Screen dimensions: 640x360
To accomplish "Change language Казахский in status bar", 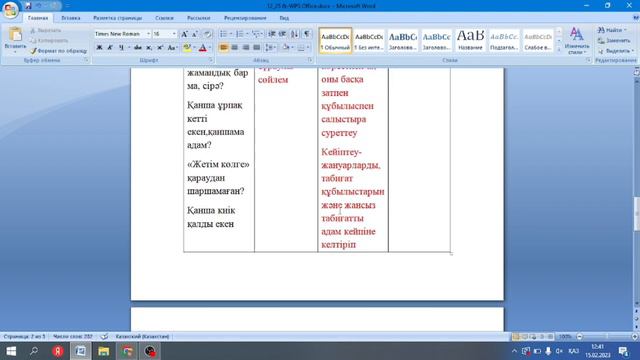I will pos(142,336).
